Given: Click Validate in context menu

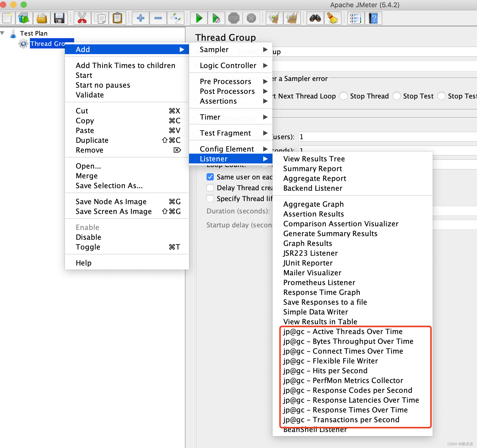Looking at the screenshot, I should [127, 95].
